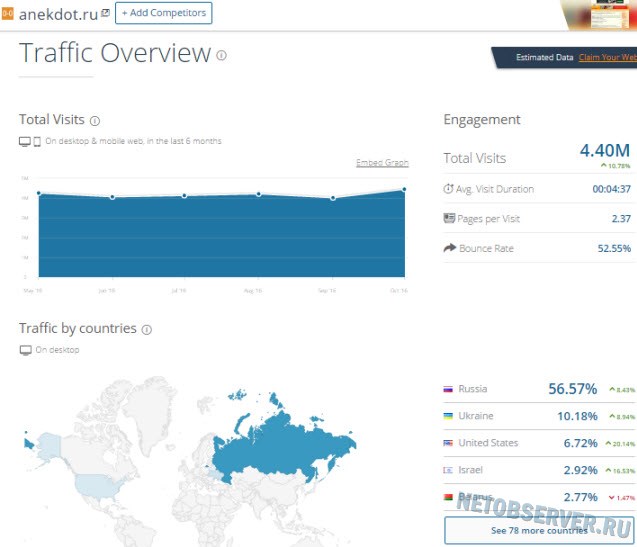Viewport: 637px width, 547px height.
Task: Click the Traffic by countries info icon
Action: 146,330
